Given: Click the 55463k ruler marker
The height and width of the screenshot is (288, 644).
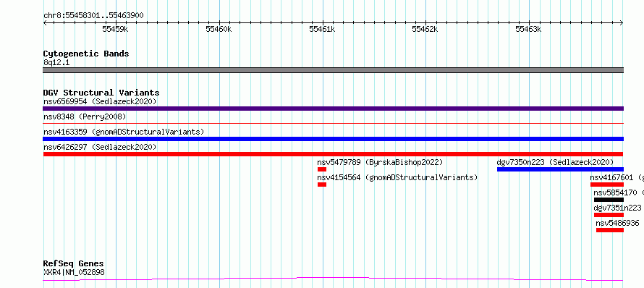Looking at the screenshot, I should [529, 29].
